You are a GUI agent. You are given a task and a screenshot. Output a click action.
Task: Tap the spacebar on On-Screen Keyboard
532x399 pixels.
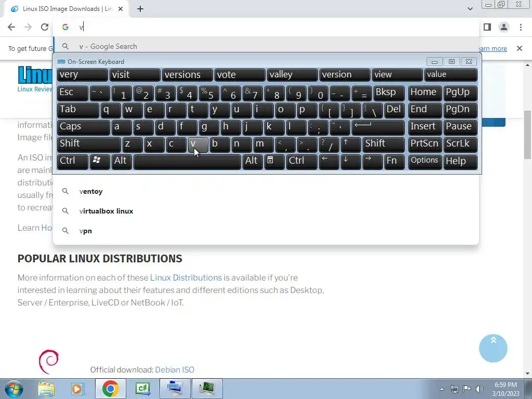tap(187, 162)
